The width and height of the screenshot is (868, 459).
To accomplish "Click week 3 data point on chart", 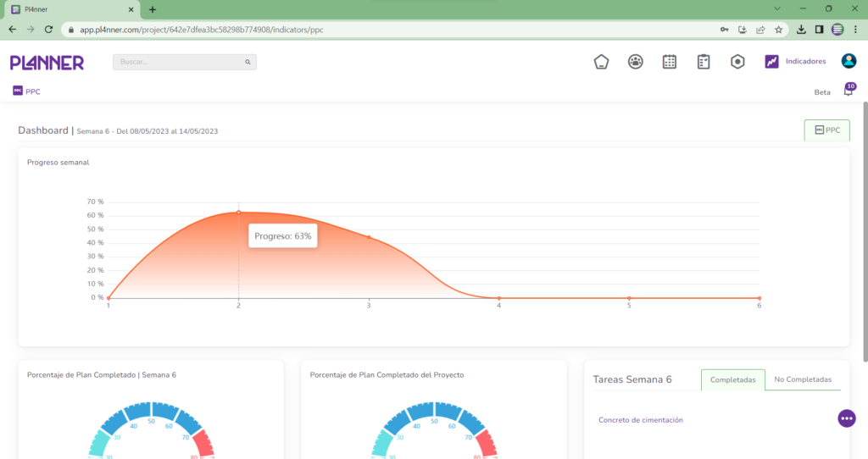I will pyautogui.click(x=369, y=237).
